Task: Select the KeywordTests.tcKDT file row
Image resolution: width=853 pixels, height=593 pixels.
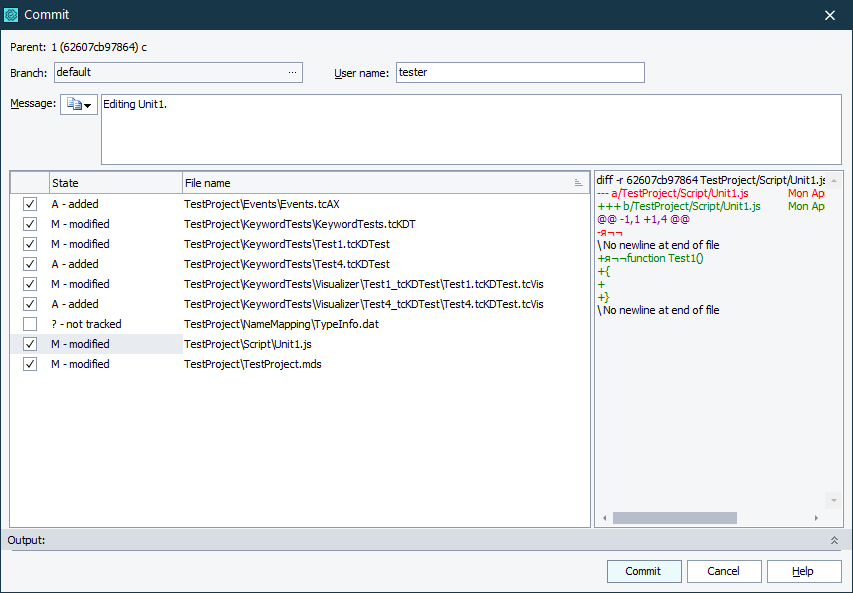Action: tap(300, 224)
